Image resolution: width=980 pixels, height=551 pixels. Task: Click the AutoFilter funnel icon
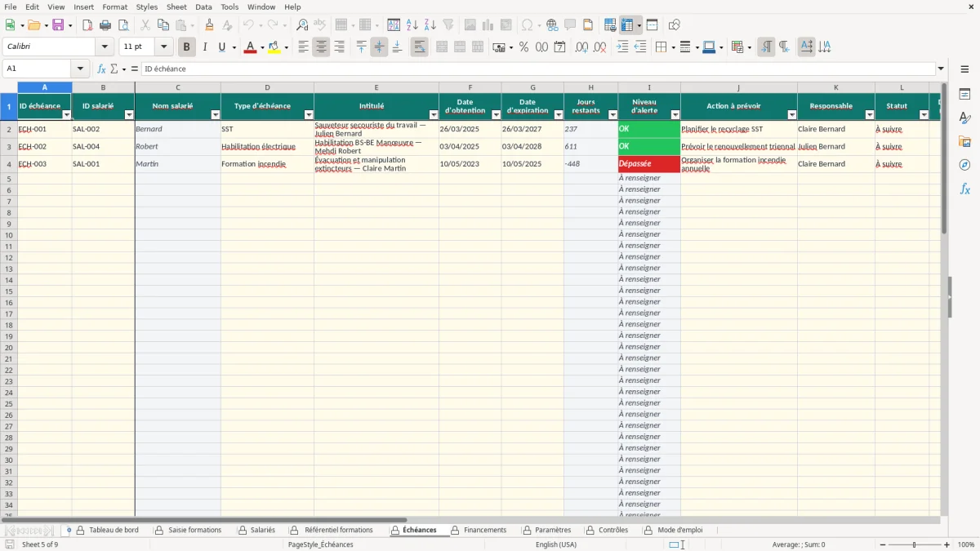point(448,25)
